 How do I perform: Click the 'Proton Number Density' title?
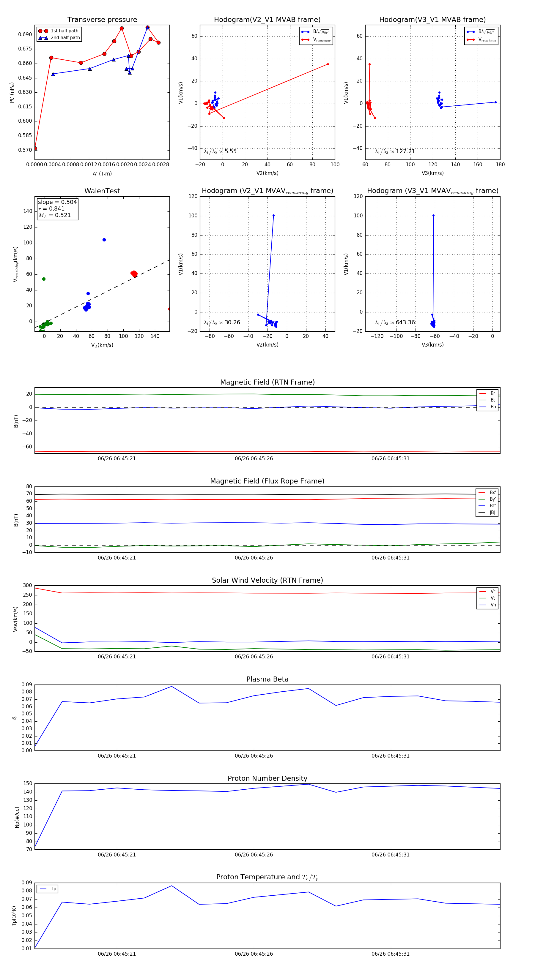[267, 778]
